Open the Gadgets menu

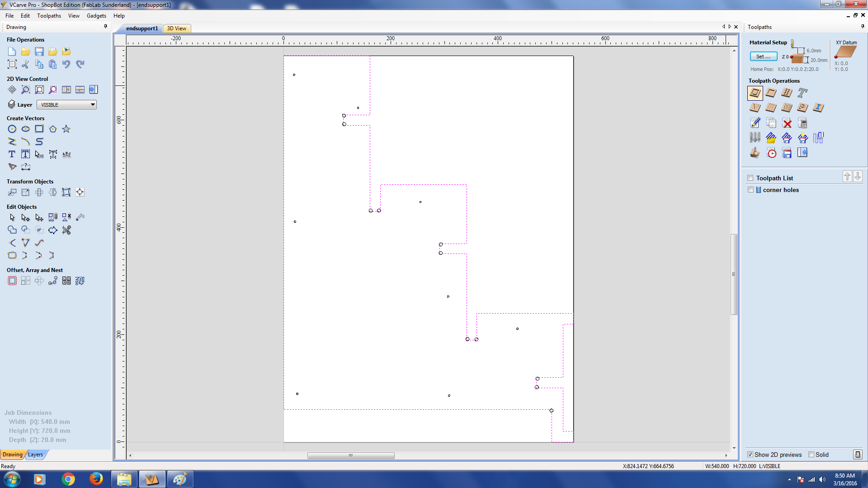pyautogui.click(x=96, y=16)
